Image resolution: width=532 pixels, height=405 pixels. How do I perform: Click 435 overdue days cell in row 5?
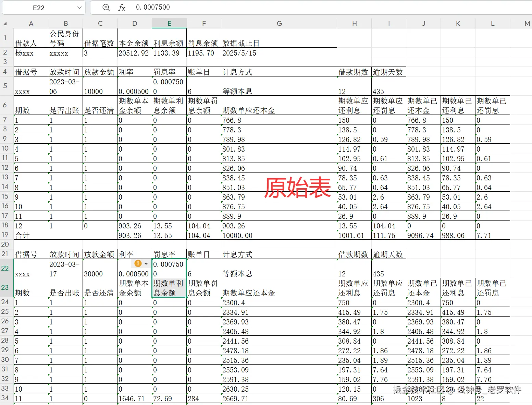[389, 86]
